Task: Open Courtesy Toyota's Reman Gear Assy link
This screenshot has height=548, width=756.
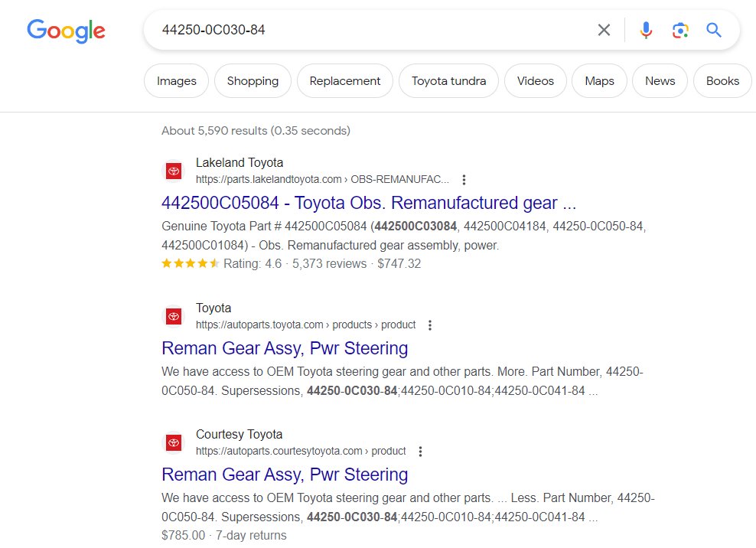Action: point(285,475)
